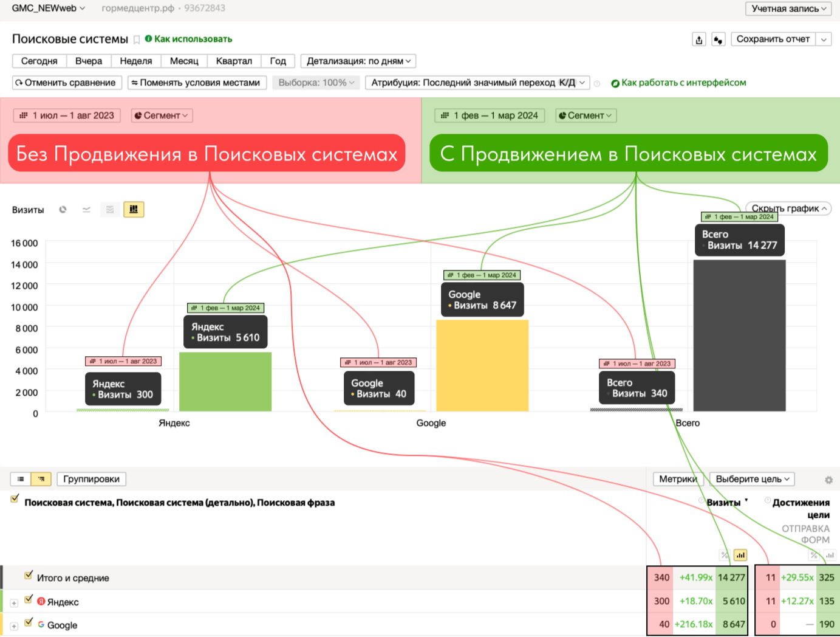Screen dimensions: 840x637
Task: Switch table to flat list view
Action: (21, 479)
